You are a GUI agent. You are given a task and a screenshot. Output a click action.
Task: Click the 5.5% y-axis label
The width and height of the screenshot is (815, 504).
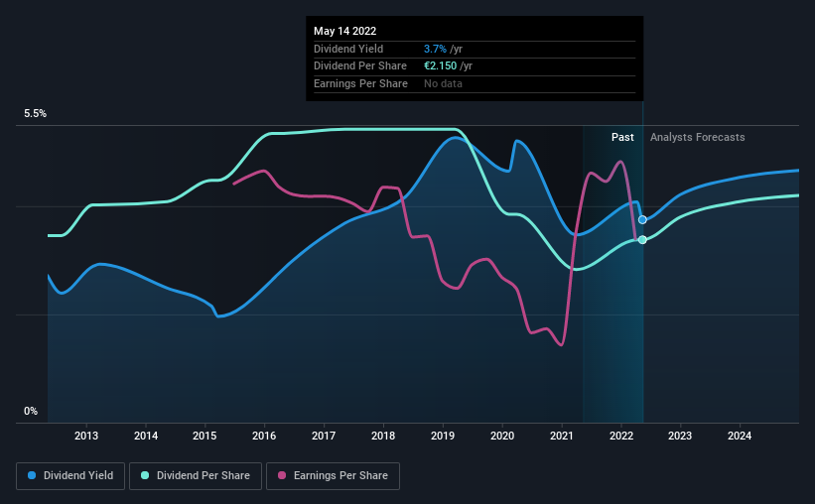[35, 113]
